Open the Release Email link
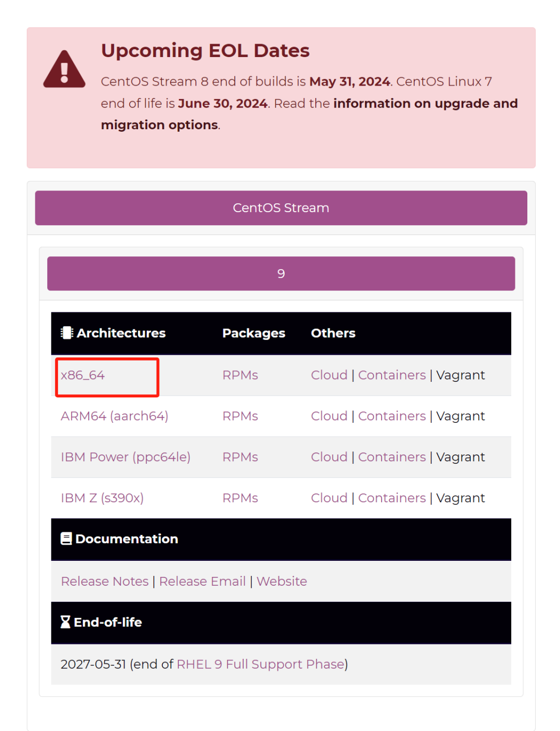Screen dimensions: 560x731 [x=202, y=581]
